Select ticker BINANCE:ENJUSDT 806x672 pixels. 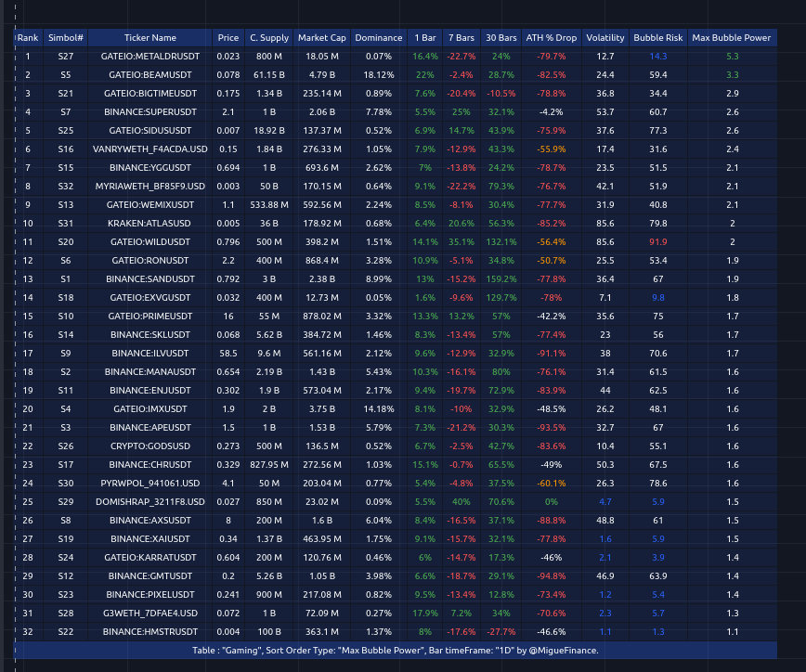click(x=150, y=390)
